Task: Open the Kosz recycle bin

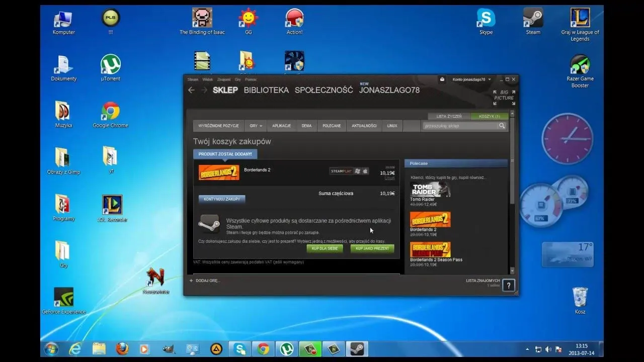Action: tap(580, 300)
